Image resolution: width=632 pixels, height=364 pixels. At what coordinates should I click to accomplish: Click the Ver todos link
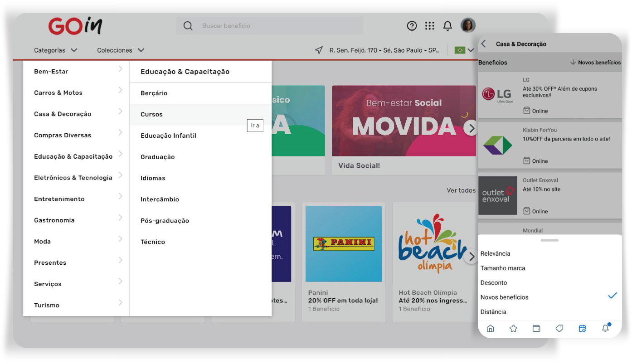click(x=461, y=190)
